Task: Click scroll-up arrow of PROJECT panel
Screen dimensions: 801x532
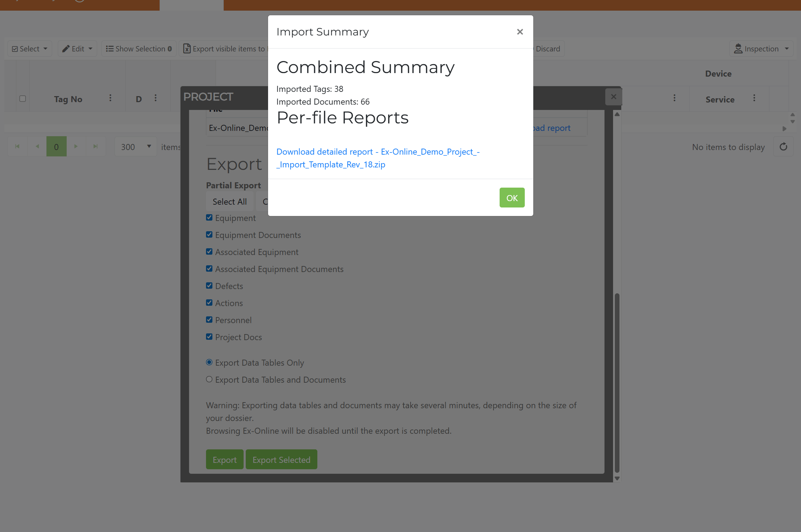Action: (x=617, y=114)
